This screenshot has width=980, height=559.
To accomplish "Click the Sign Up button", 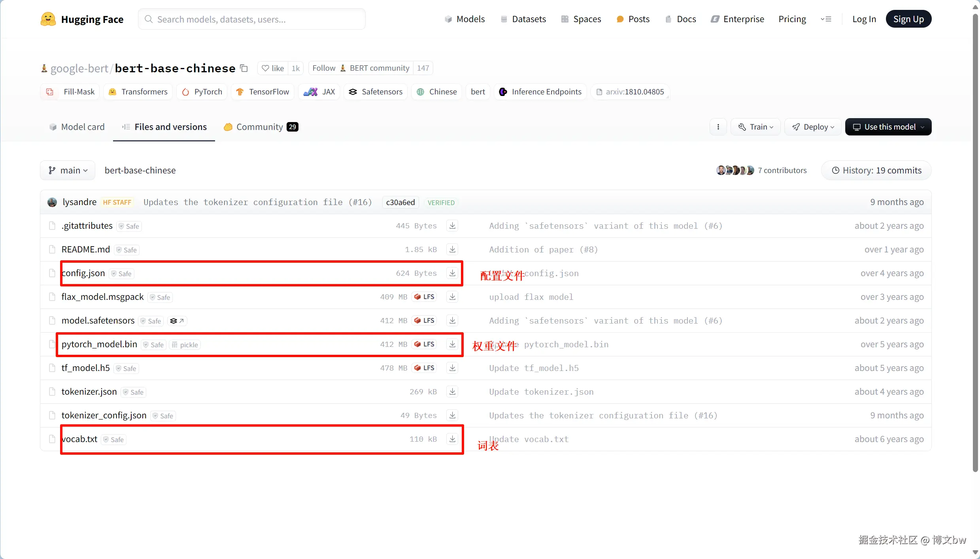I will pyautogui.click(x=908, y=19).
